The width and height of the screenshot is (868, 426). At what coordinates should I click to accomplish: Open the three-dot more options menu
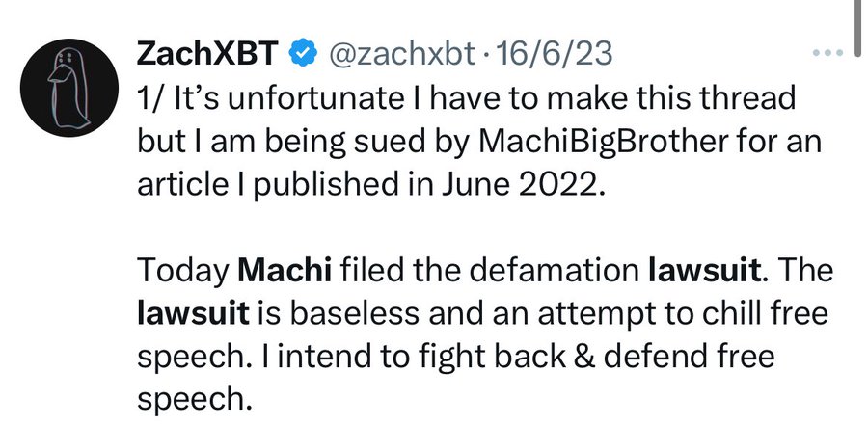827,54
